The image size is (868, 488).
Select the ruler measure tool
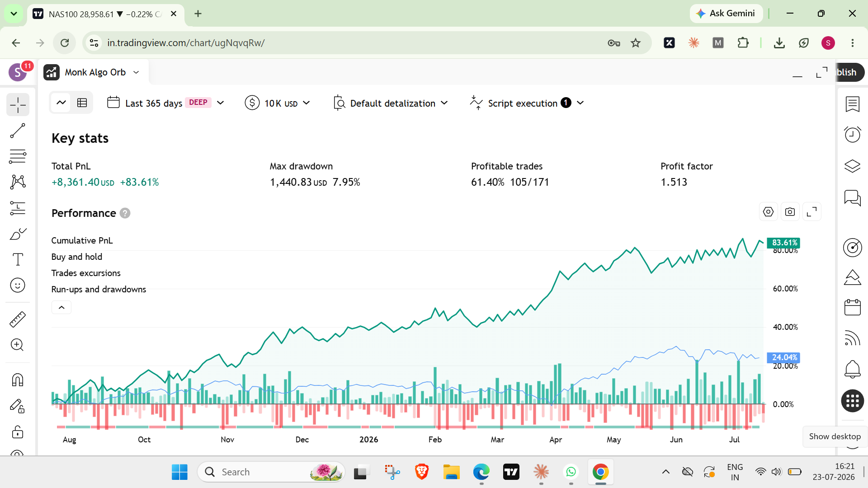pyautogui.click(x=18, y=319)
